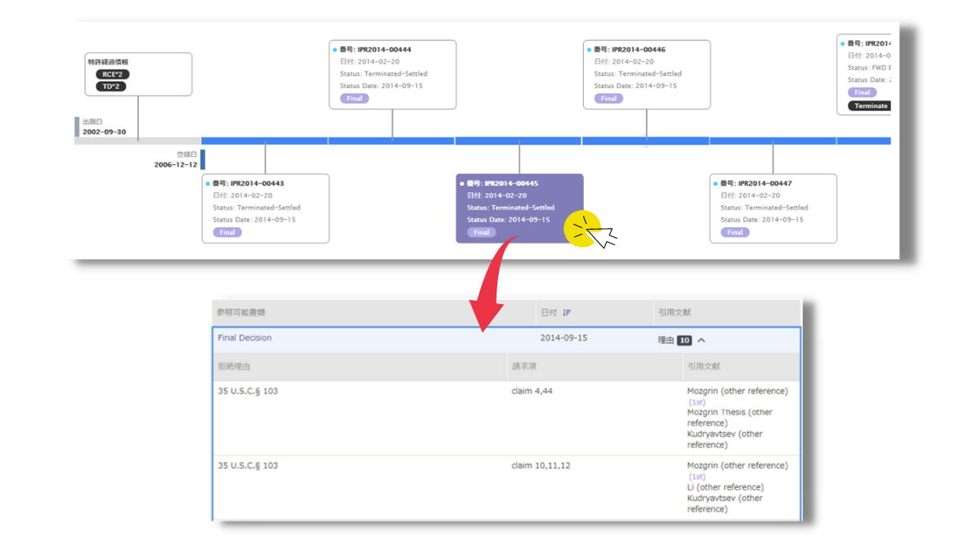Click the Final tag on rightmost cut-off card

pos(862,92)
